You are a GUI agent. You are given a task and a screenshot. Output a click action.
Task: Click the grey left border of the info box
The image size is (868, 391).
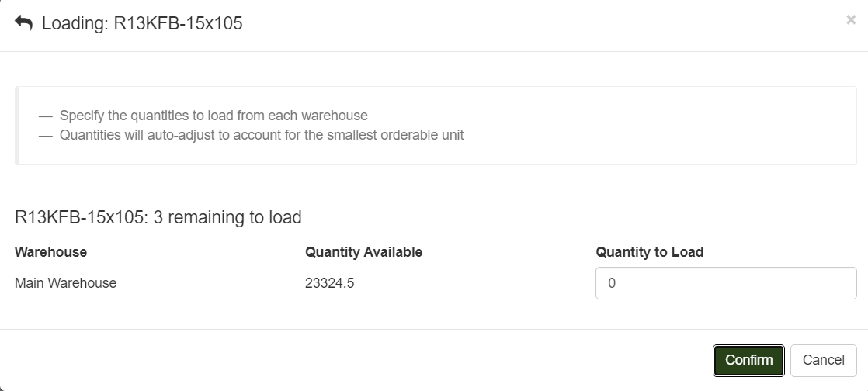tap(16, 126)
